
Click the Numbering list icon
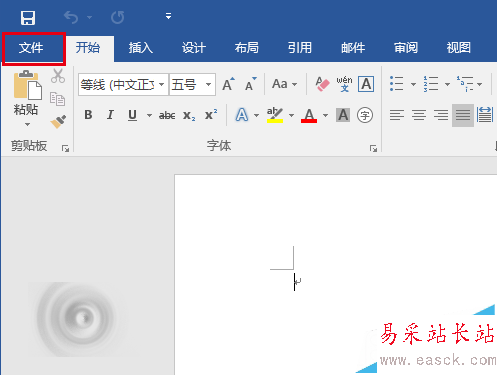431,84
